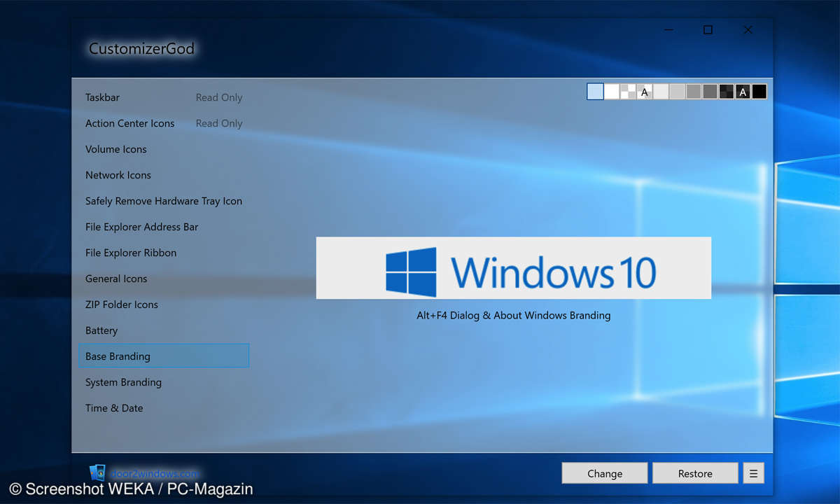
Task: Select the highlighted Base Branding item
Action: click(164, 356)
